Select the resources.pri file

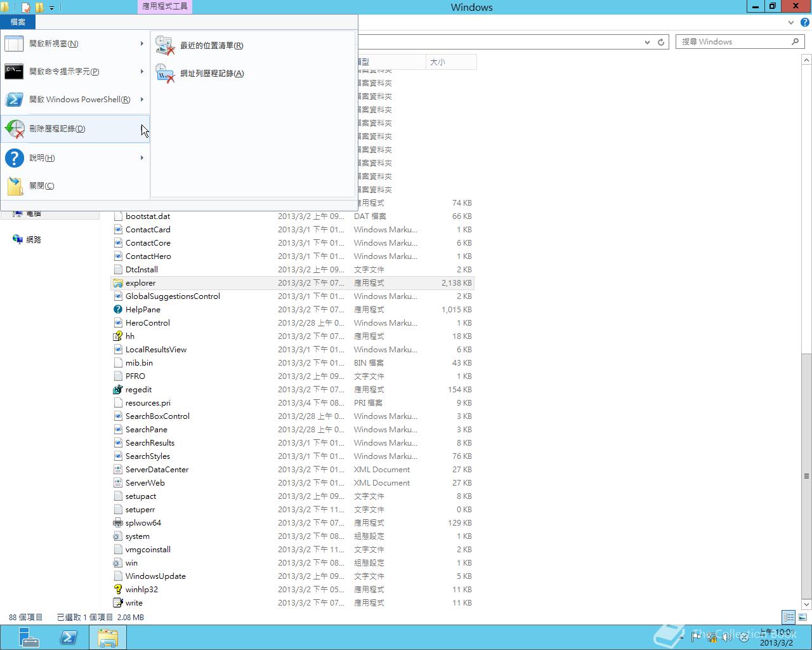coord(292,403)
